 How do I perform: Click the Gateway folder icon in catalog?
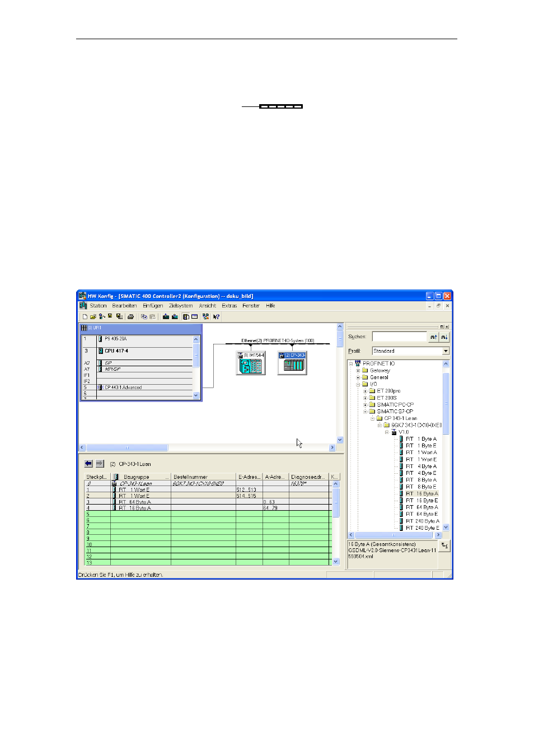365,371
